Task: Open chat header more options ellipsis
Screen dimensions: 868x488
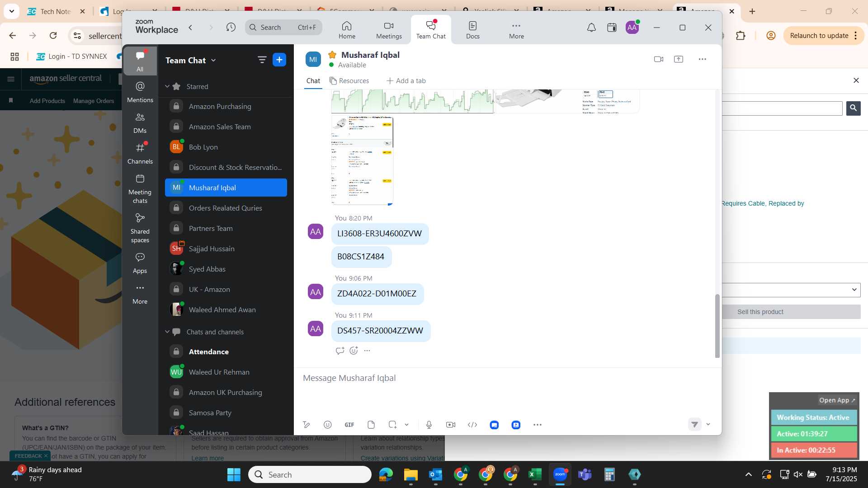Action: [x=702, y=59]
